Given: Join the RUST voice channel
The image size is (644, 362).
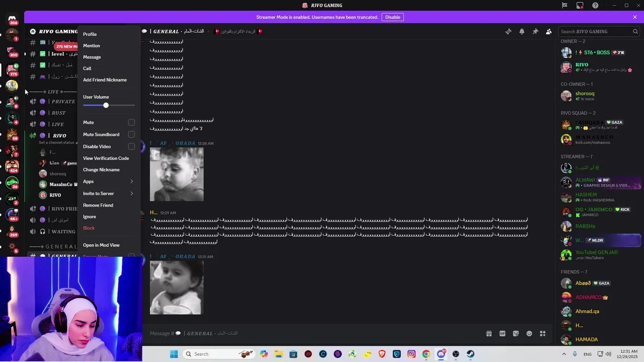Looking at the screenshot, I should 52,113.
